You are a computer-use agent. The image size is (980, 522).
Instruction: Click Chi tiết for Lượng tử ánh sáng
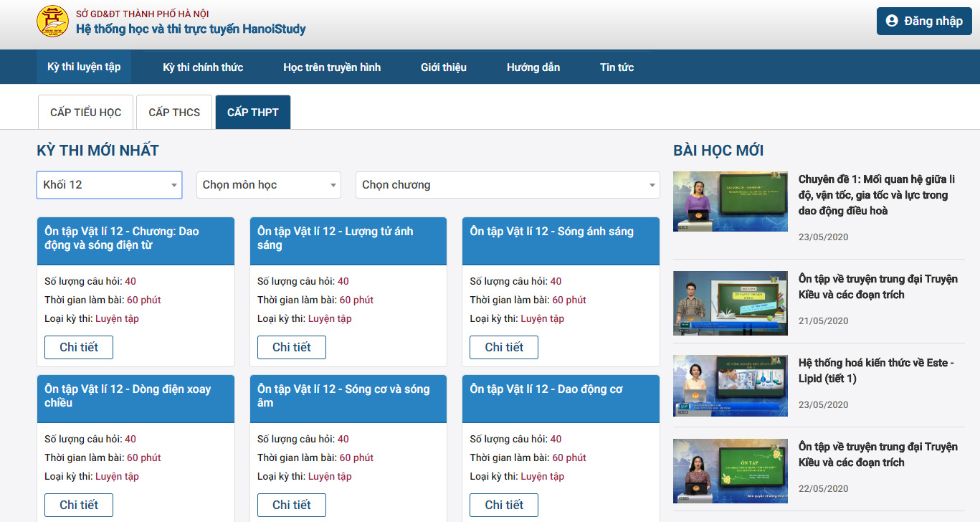(x=291, y=347)
